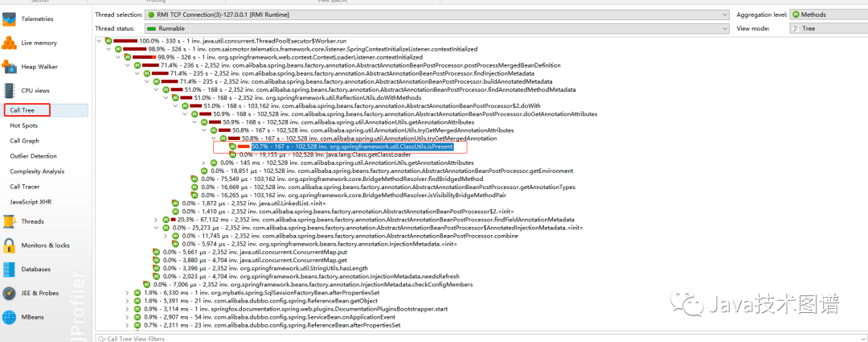Open the Threads section icon
Screen dimensions: 868x342
pos(10,221)
